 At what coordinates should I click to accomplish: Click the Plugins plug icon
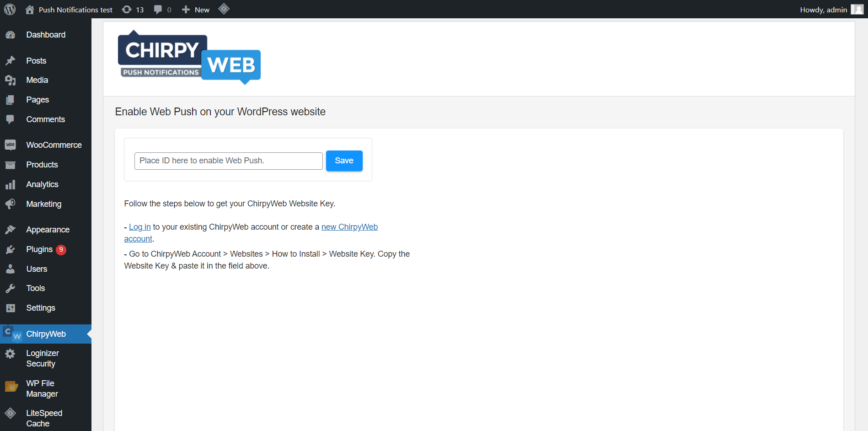pyautogui.click(x=10, y=249)
